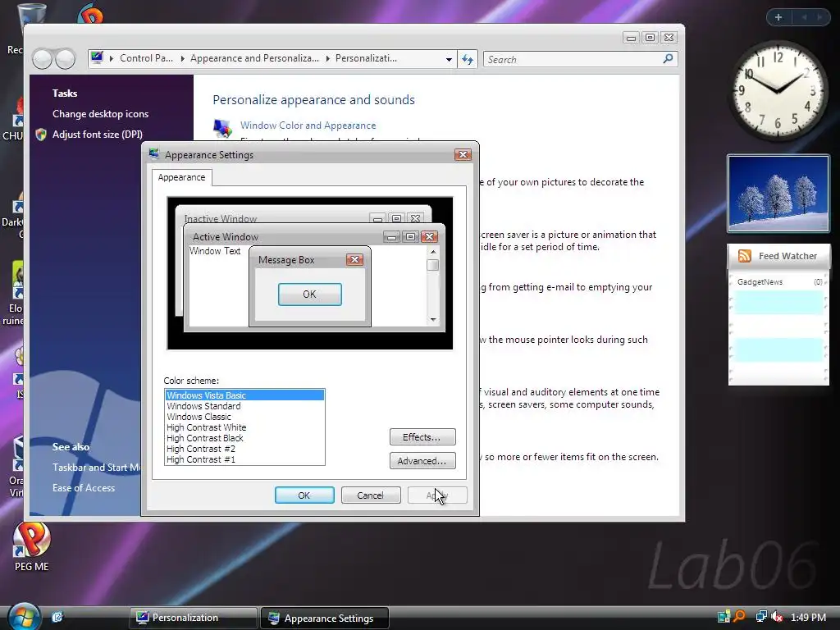Click Appearance and Personalization breadcrumb
Image resolution: width=840 pixels, height=630 pixels.
tap(254, 58)
